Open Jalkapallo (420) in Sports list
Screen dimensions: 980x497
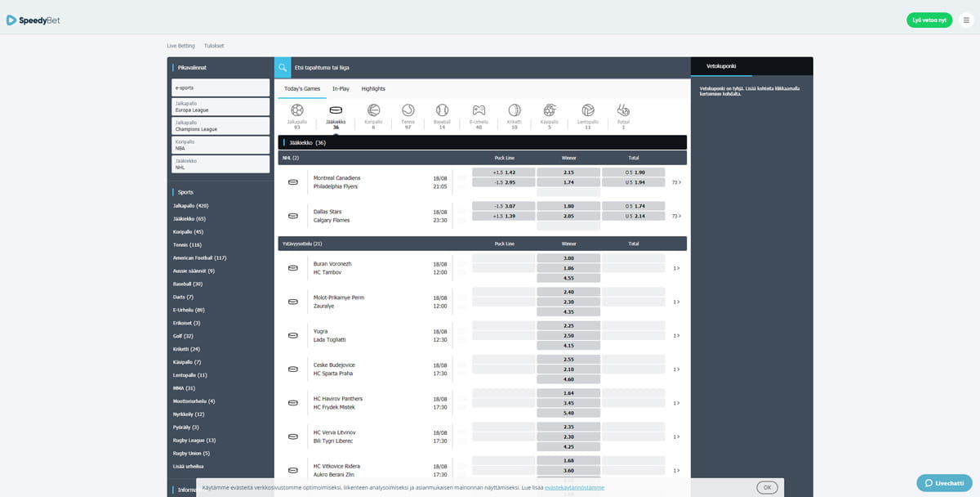(x=191, y=205)
